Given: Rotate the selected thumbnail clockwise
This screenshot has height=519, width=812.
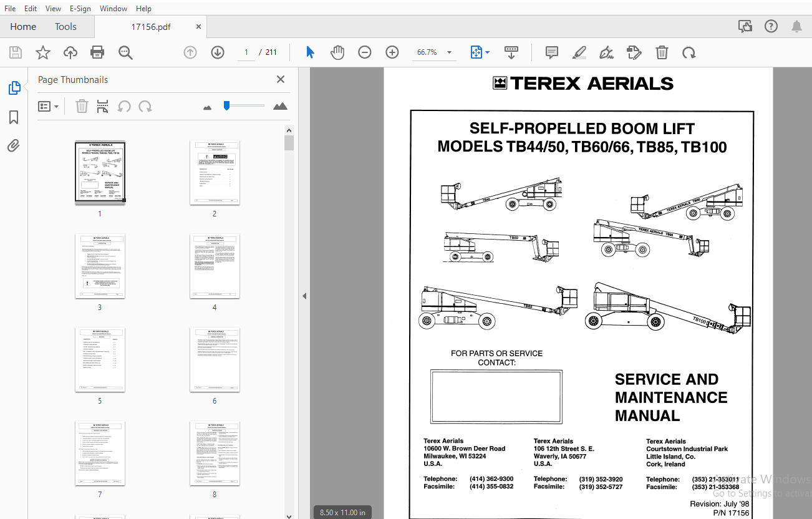Looking at the screenshot, I should click(145, 106).
